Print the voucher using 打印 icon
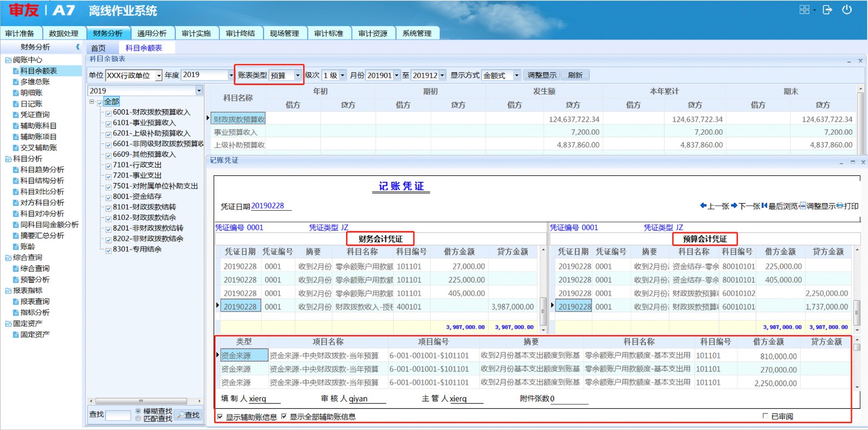The width and height of the screenshot is (868, 430). coord(847,206)
